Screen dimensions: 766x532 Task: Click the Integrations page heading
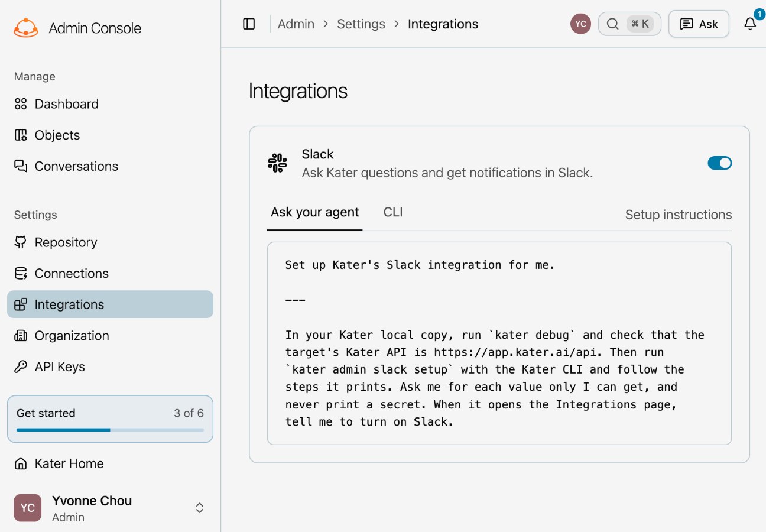(298, 91)
